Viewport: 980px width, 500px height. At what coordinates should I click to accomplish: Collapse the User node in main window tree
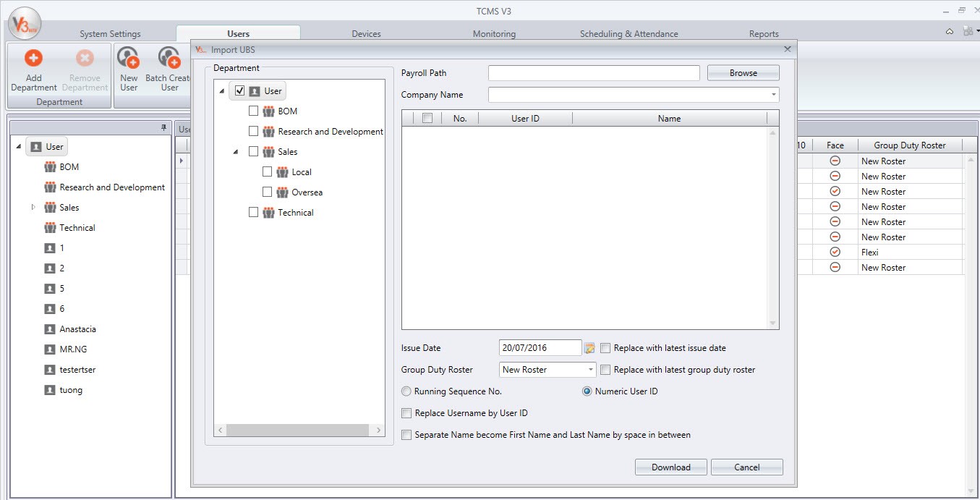18,147
